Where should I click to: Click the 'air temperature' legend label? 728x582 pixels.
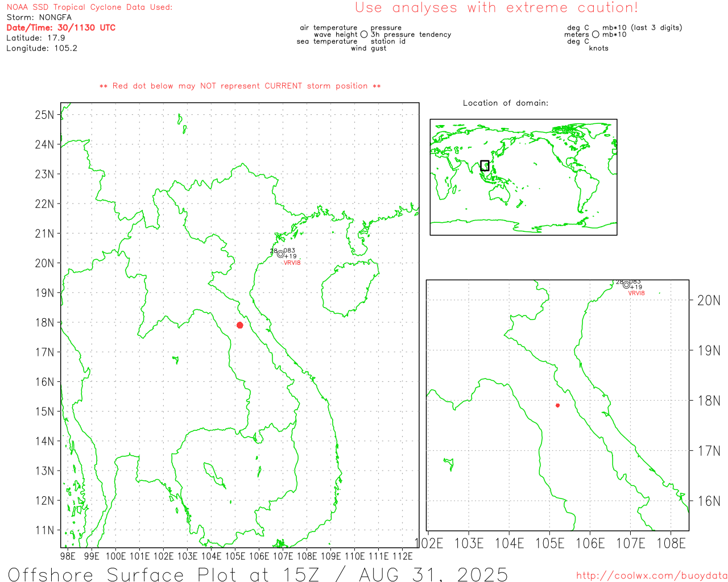[x=329, y=28]
